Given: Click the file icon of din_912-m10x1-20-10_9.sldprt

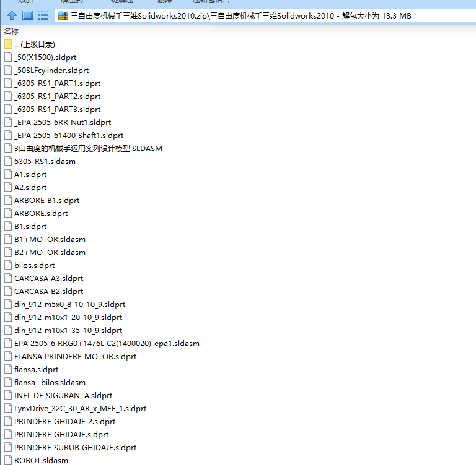Looking at the screenshot, I should [x=8, y=317].
